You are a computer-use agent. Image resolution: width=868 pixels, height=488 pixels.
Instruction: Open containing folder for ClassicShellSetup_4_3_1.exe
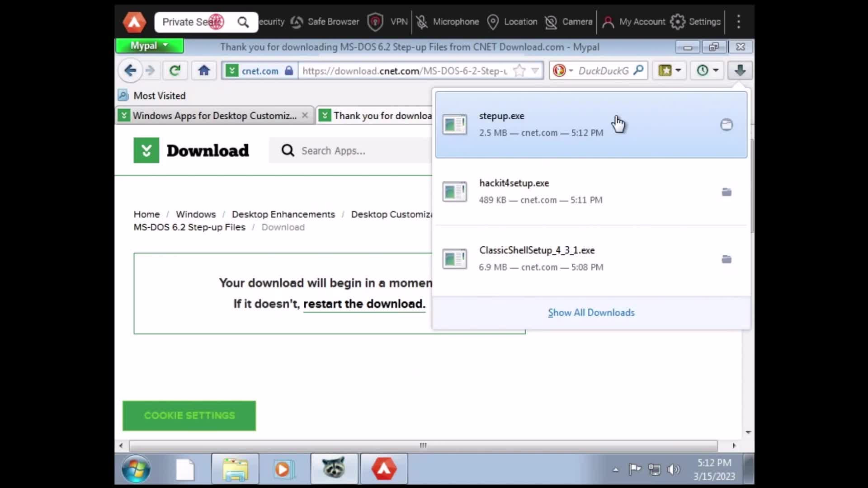click(x=726, y=259)
